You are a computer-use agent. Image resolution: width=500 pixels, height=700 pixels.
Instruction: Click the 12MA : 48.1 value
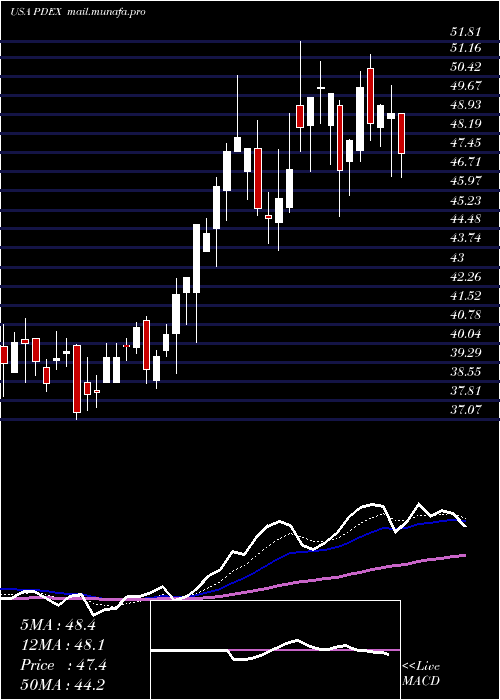click(61, 645)
